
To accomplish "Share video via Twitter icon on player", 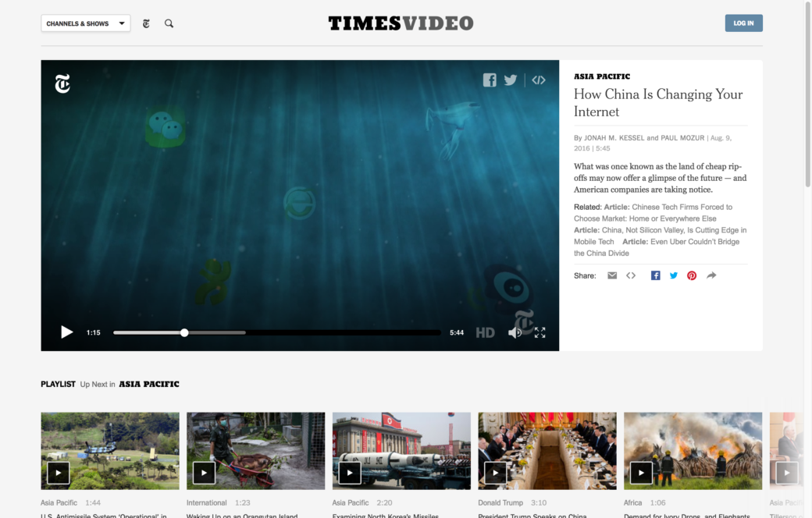I will click(x=511, y=80).
